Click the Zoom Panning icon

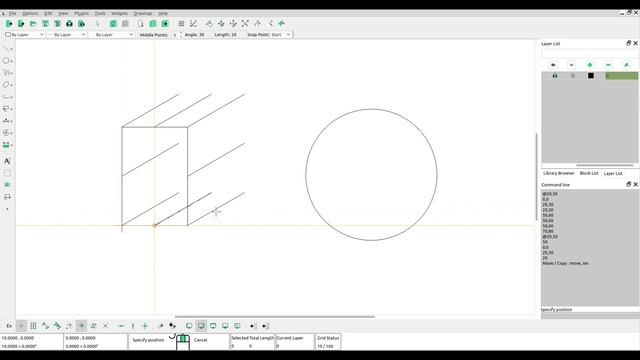coord(281,24)
